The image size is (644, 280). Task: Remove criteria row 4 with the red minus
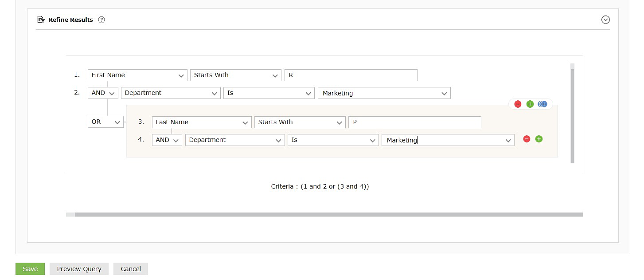[527, 139]
